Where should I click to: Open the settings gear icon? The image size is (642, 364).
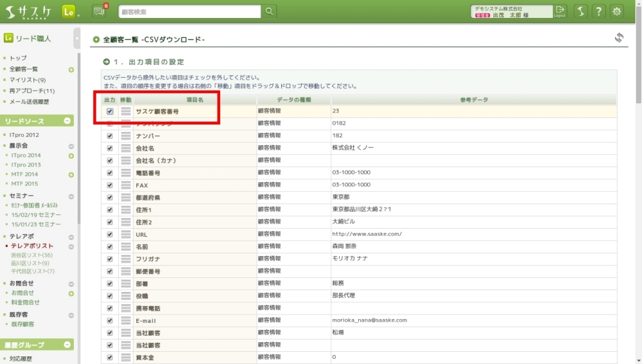tap(617, 11)
